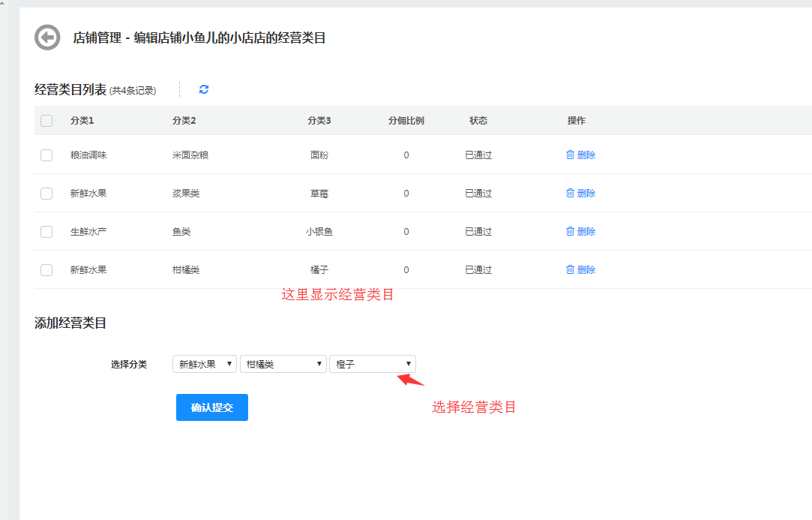The height and width of the screenshot is (520, 812).
Task: Expand the 柑橘类 second-level category dropdown
Action: [x=283, y=364]
